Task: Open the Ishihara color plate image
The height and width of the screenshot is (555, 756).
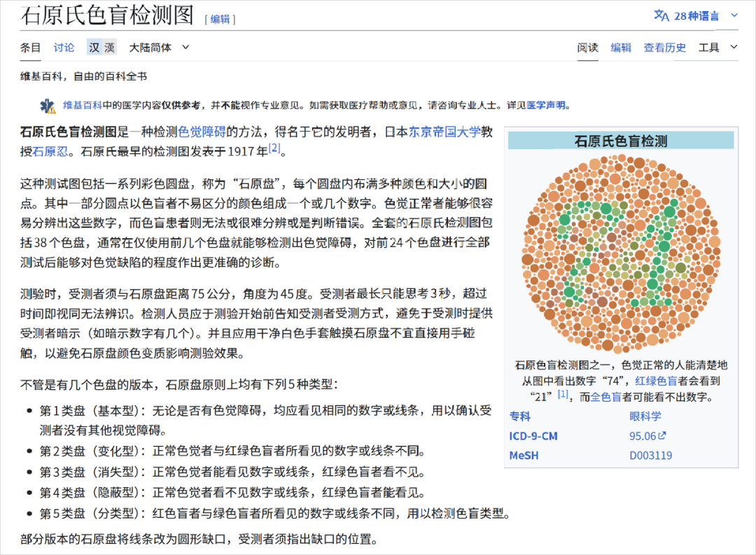Action: click(621, 254)
